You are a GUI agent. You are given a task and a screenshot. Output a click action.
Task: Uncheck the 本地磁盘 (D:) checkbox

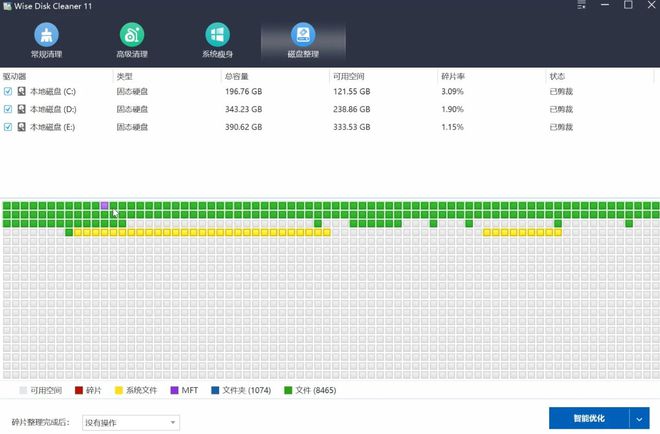(8, 109)
